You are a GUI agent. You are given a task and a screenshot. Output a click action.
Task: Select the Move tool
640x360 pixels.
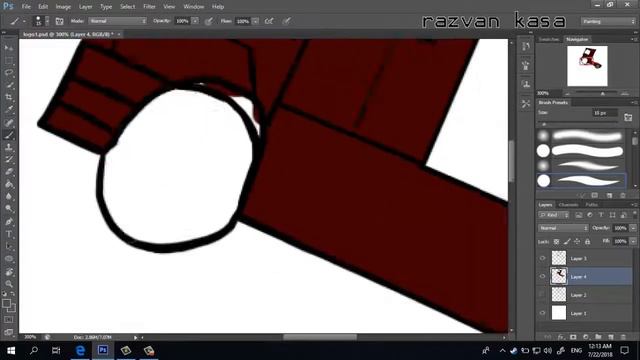(9, 48)
